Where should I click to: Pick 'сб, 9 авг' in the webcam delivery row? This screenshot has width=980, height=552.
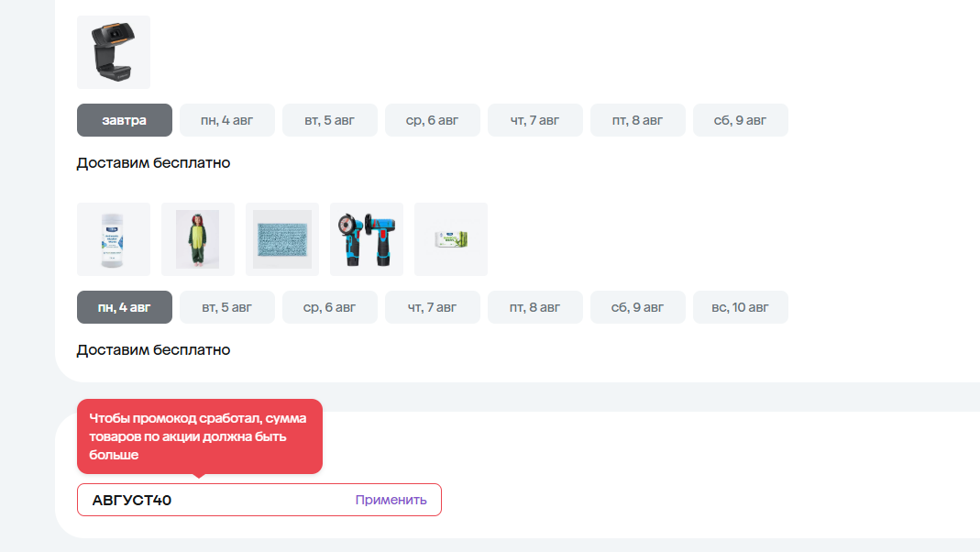point(741,120)
